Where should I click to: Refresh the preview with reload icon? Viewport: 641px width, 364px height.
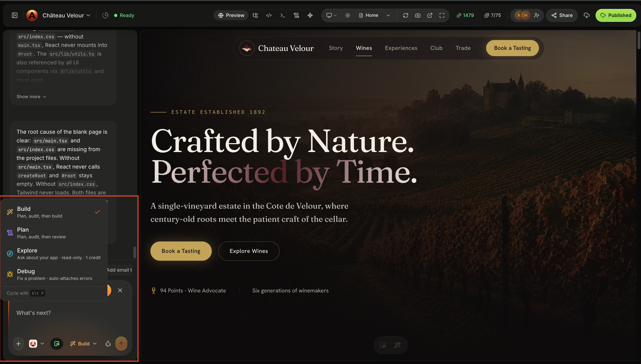click(406, 15)
